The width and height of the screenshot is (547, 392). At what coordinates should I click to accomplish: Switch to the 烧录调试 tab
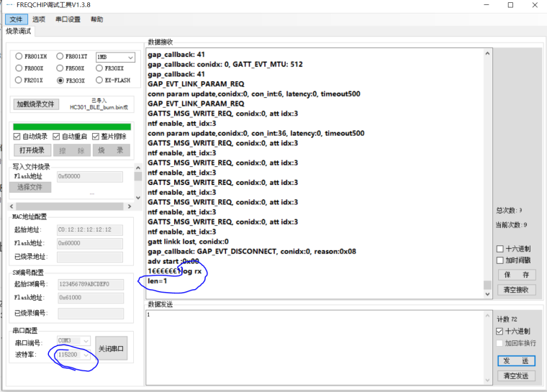pyautogui.click(x=19, y=31)
